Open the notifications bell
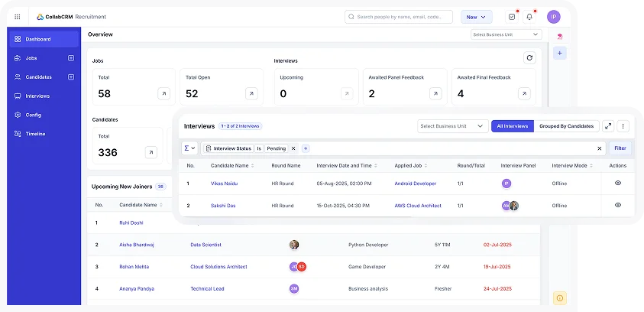Image resolution: width=644 pixels, height=312 pixels. point(529,17)
